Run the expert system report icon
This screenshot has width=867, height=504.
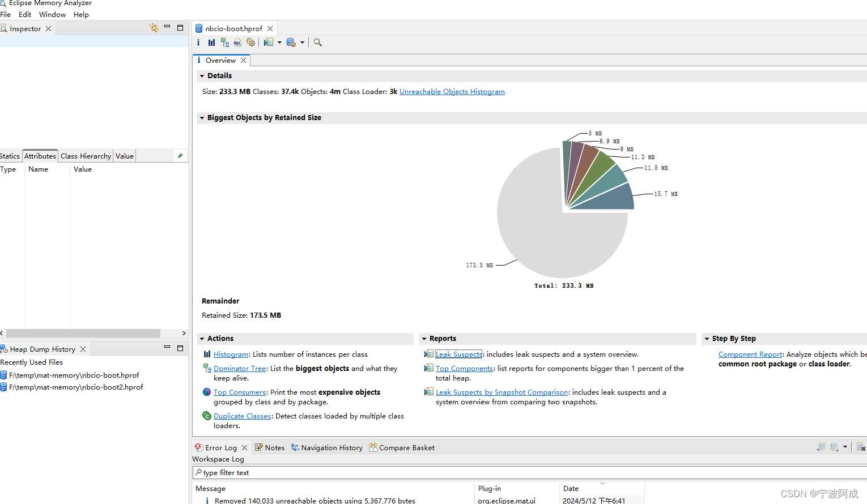click(x=269, y=42)
